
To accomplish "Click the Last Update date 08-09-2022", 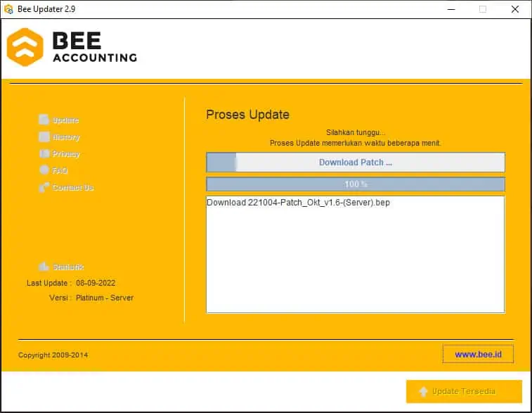I will pos(96,283).
